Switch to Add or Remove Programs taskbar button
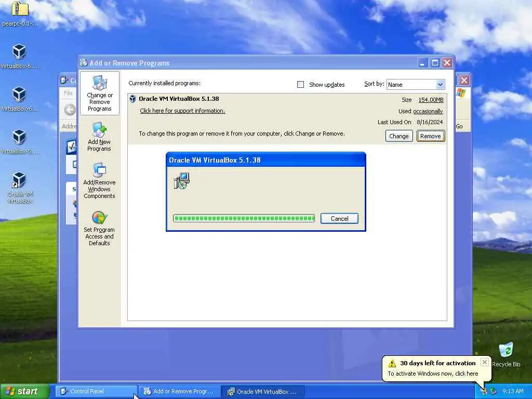The height and width of the screenshot is (399, 532). [180, 391]
